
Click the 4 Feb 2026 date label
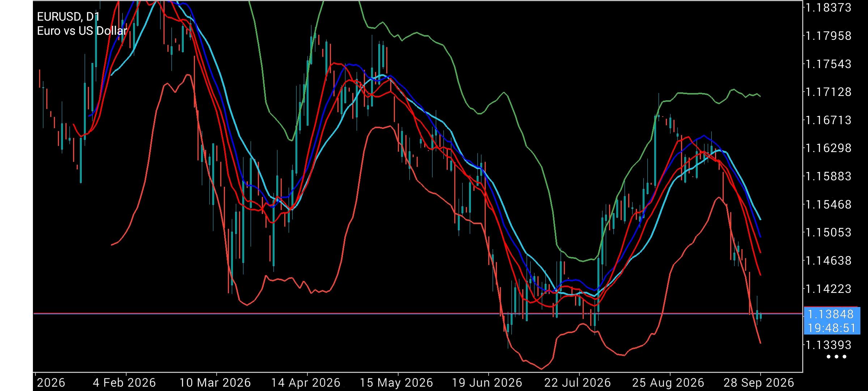[124, 383]
